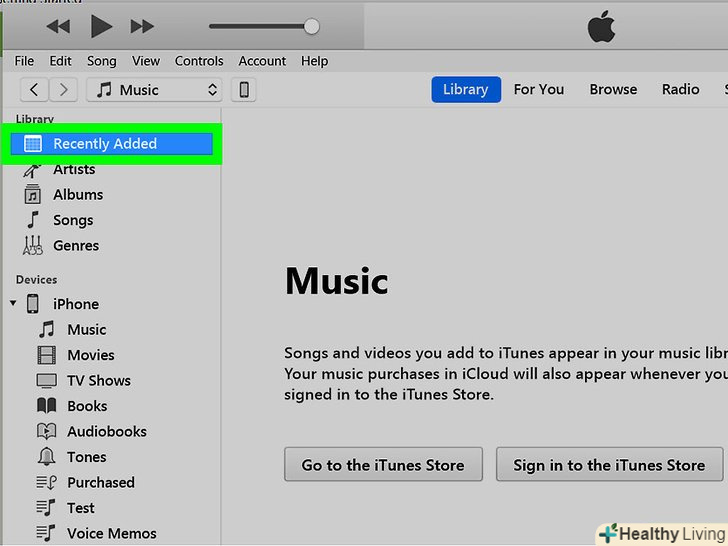Open Music under iPhone
Image resolution: width=728 pixels, height=546 pixels.
(x=87, y=330)
